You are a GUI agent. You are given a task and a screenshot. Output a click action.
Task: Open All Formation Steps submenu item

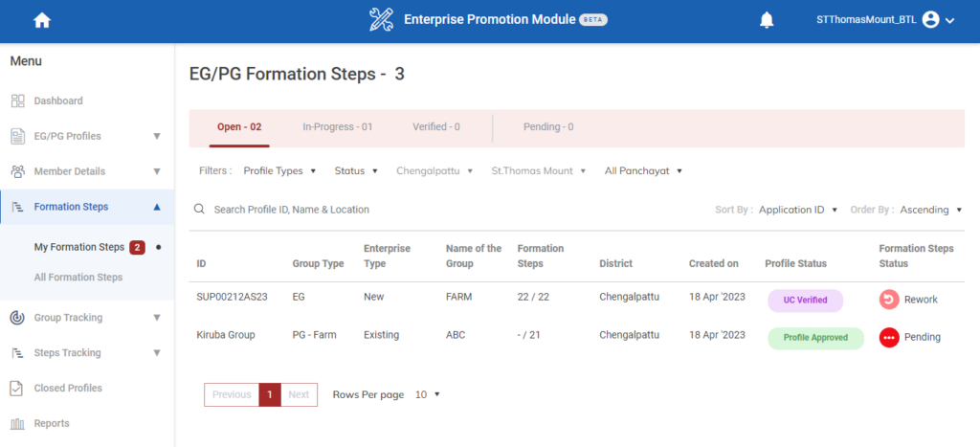pos(78,278)
